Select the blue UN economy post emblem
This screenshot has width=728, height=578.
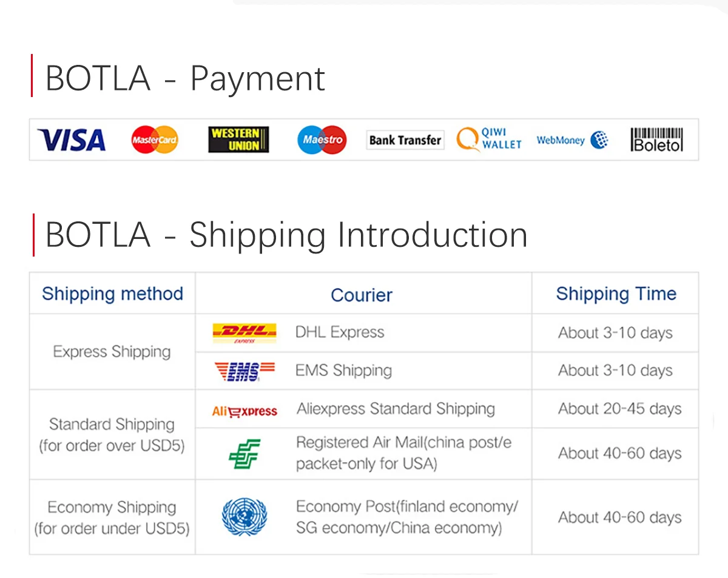point(244,517)
